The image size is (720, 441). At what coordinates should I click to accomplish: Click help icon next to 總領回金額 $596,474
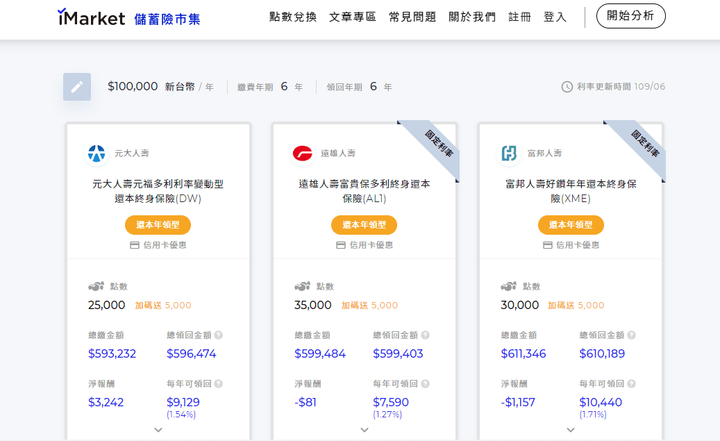[x=219, y=335]
